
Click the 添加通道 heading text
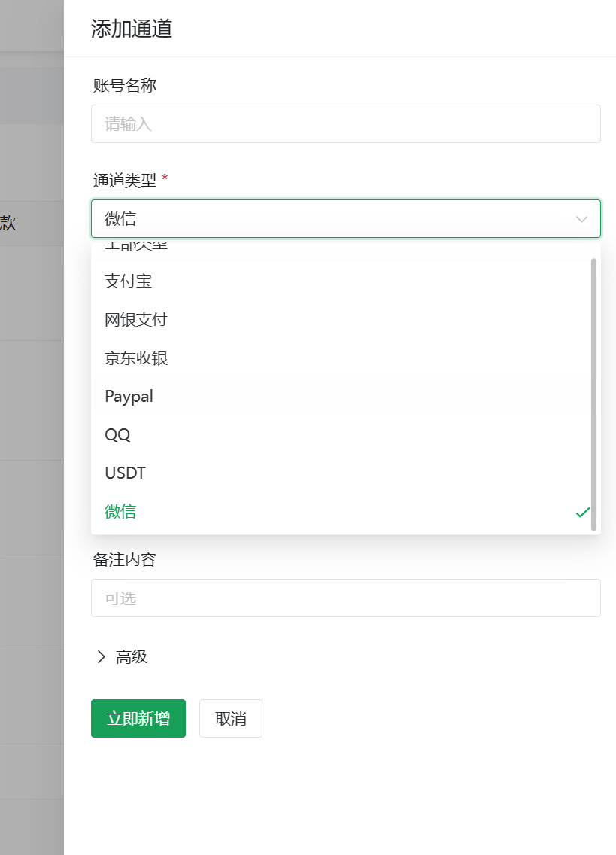coord(132,29)
